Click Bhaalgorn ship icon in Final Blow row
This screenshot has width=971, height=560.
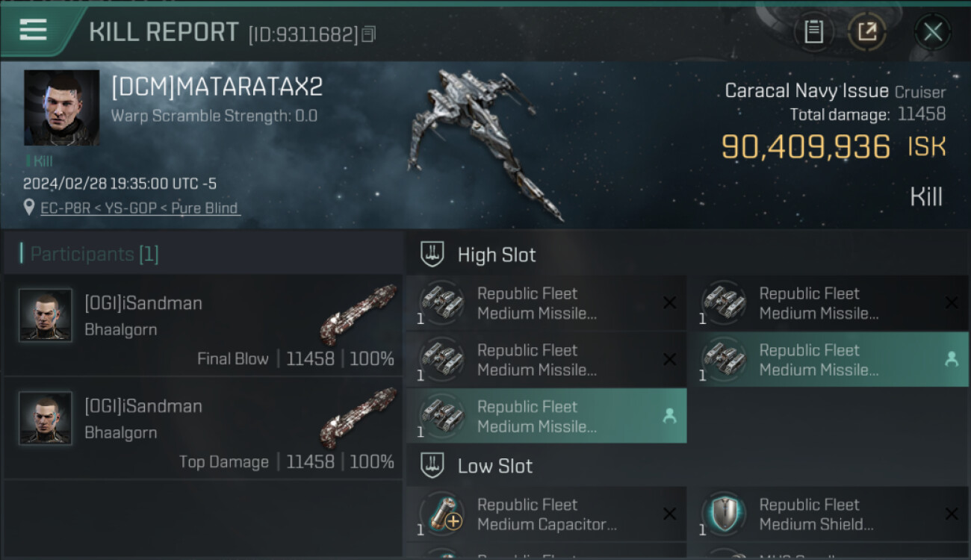point(358,314)
